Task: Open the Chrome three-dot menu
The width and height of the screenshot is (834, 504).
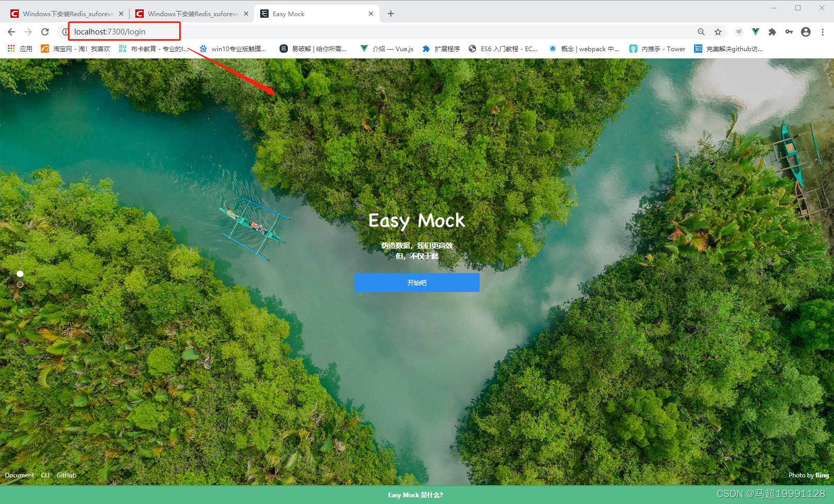Action: pyautogui.click(x=823, y=32)
